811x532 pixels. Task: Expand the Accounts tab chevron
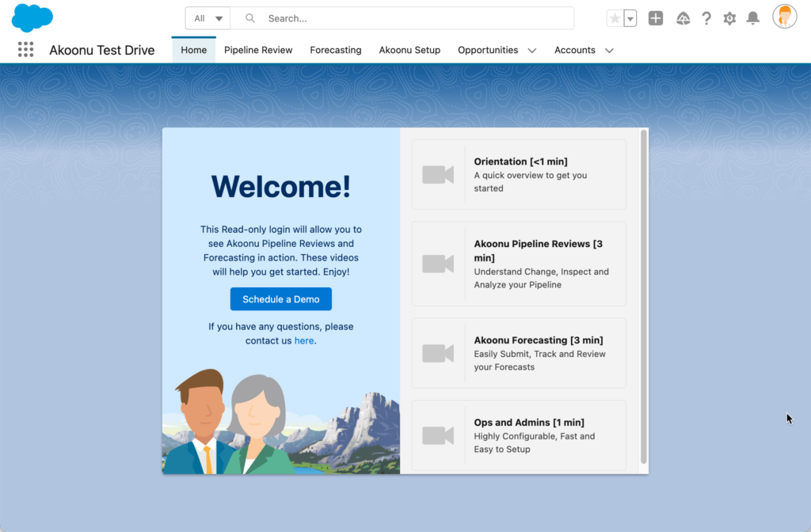(609, 51)
